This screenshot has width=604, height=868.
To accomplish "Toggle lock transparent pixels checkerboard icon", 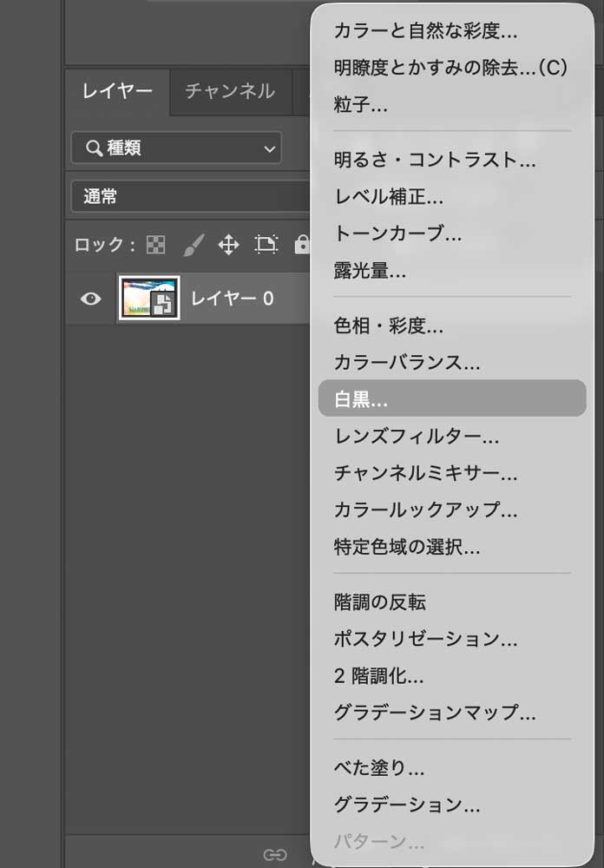I will point(155,244).
